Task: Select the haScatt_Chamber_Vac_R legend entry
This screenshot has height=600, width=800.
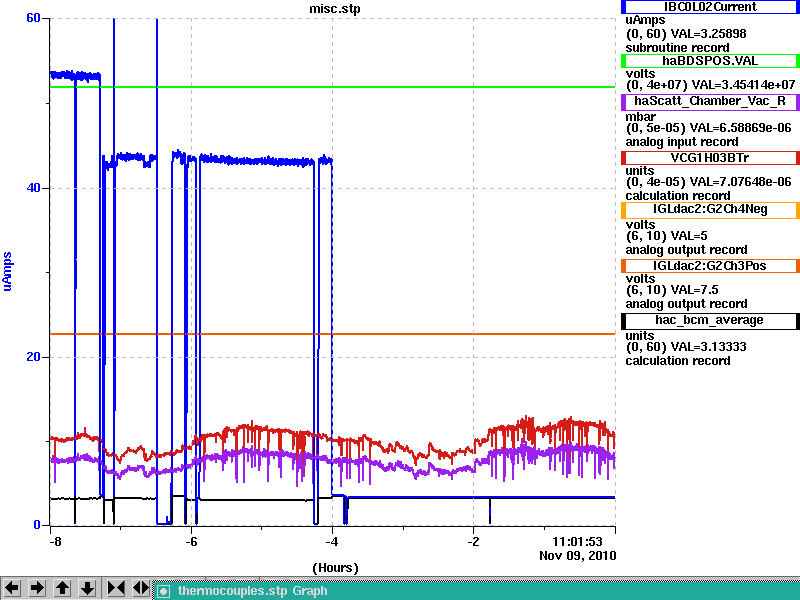Action: [x=710, y=101]
